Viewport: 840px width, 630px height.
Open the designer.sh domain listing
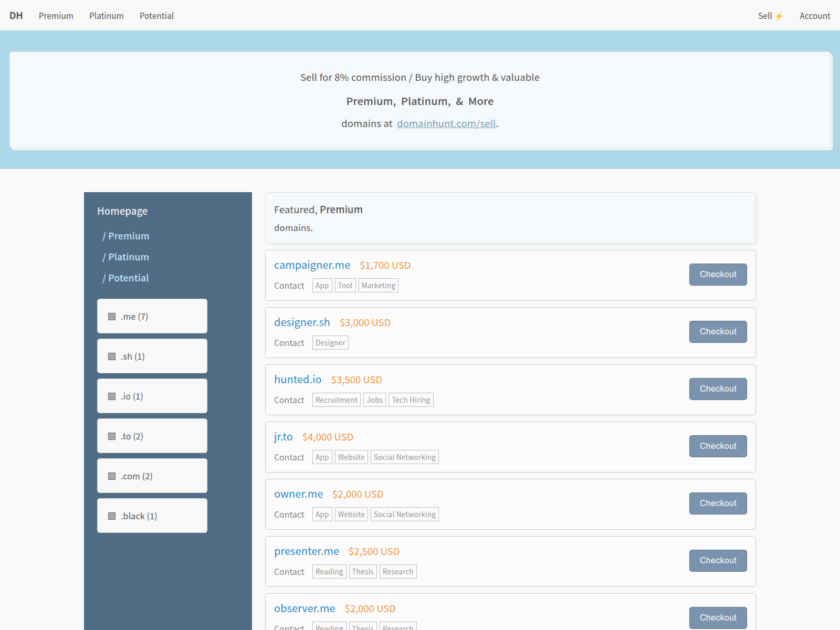(302, 322)
